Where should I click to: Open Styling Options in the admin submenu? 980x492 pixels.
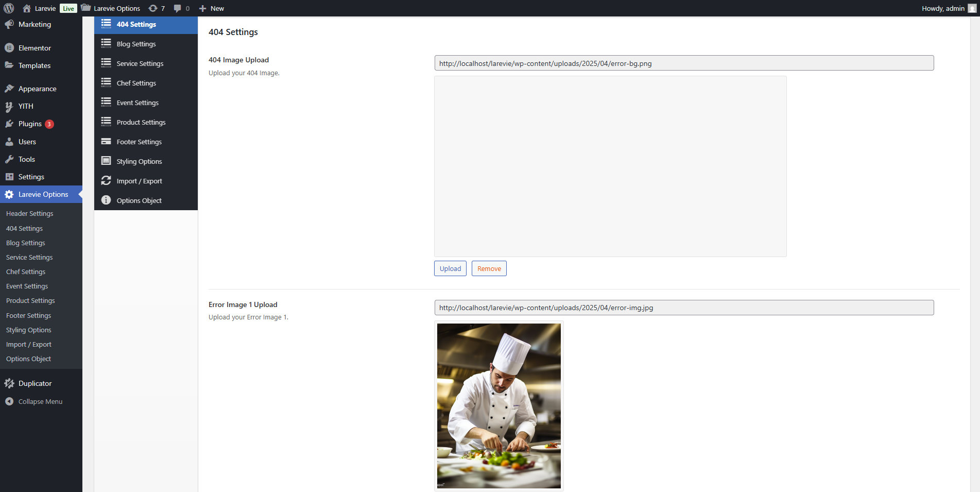coord(29,330)
